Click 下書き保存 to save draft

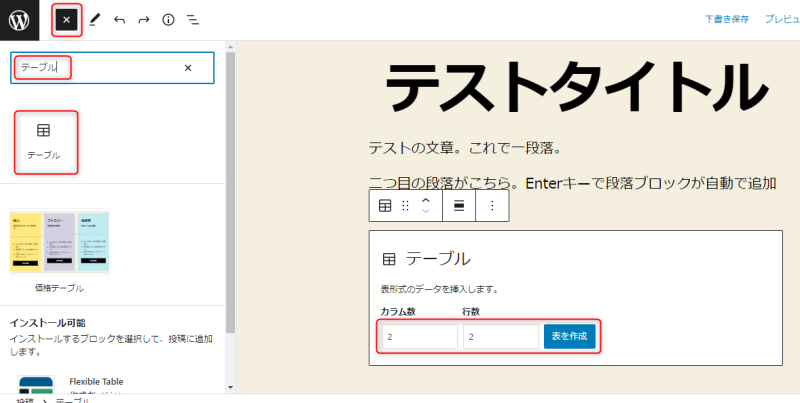point(727,20)
